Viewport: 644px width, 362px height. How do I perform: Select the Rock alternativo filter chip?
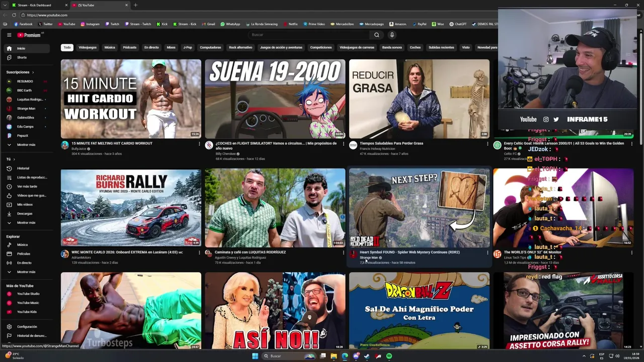(240, 47)
